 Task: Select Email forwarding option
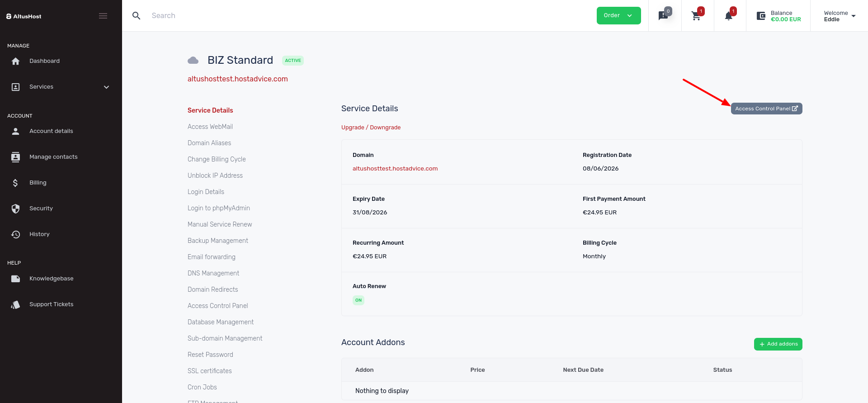212,257
